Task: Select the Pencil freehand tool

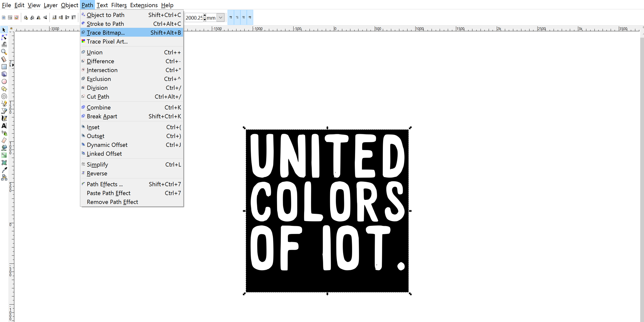Action: click(x=4, y=104)
